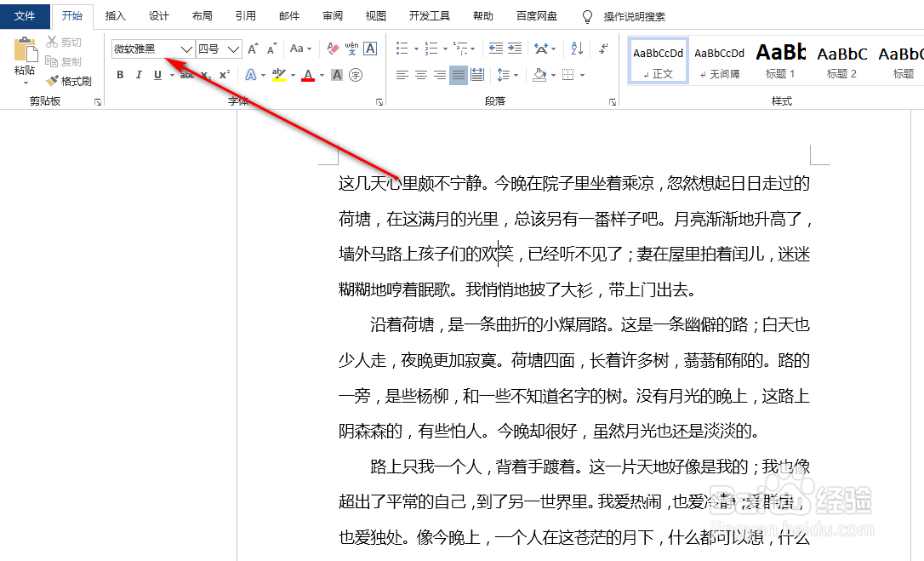
Task: Apply the yellow text highlight color
Action: 279,75
